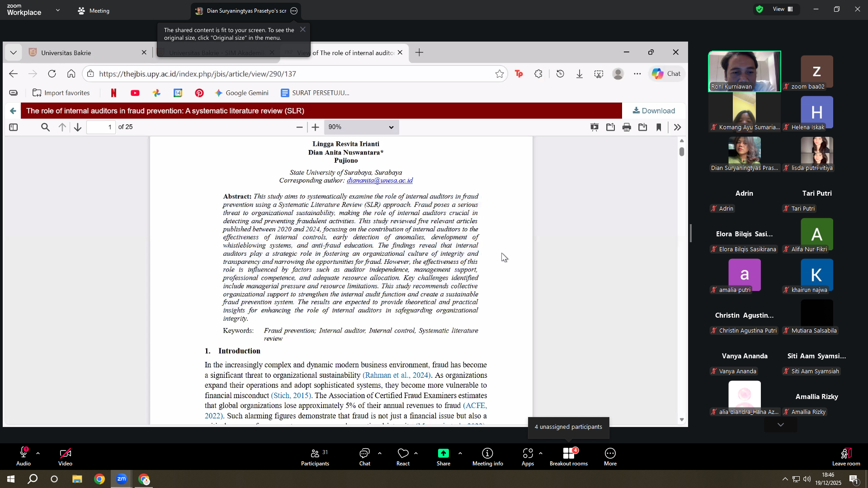
Task: Open shared screen options ellipsis
Action: [x=294, y=11]
